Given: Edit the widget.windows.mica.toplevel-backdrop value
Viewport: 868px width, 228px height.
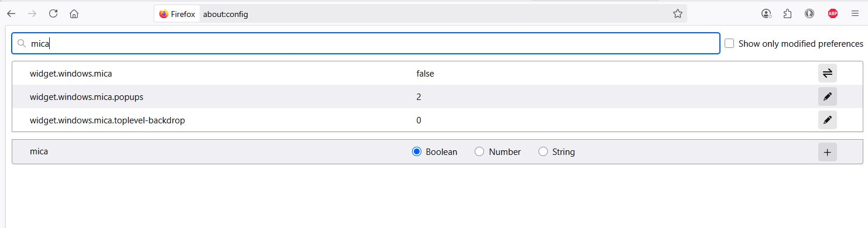Looking at the screenshot, I should [827, 120].
